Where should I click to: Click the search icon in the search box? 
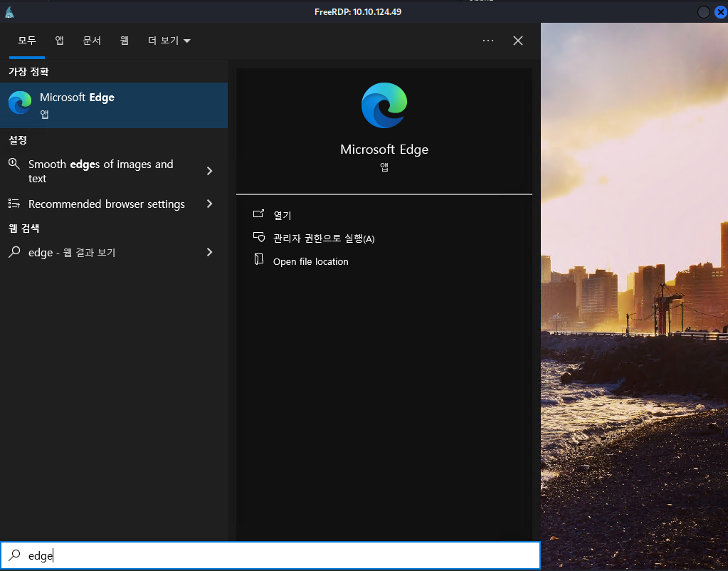coord(14,556)
